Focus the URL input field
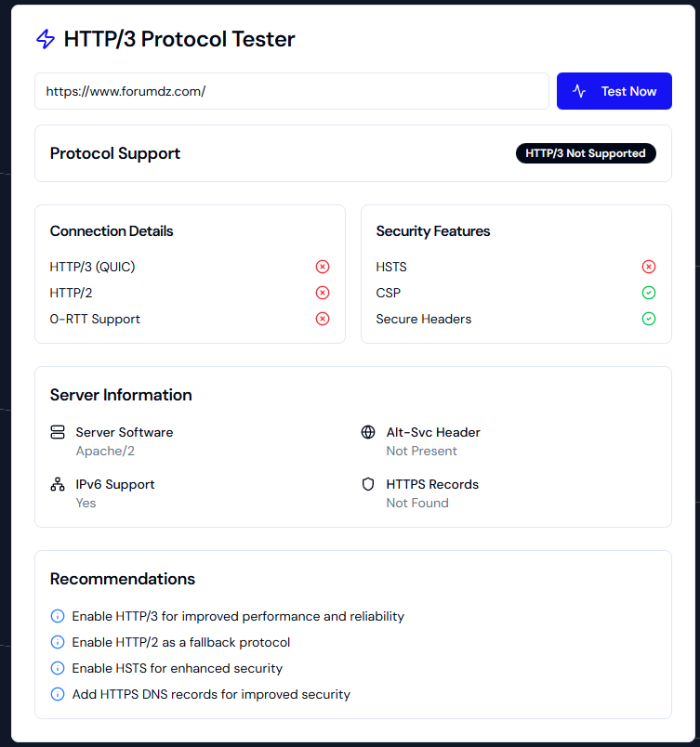Viewport: 700px width, 747px height. (x=292, y=91)
